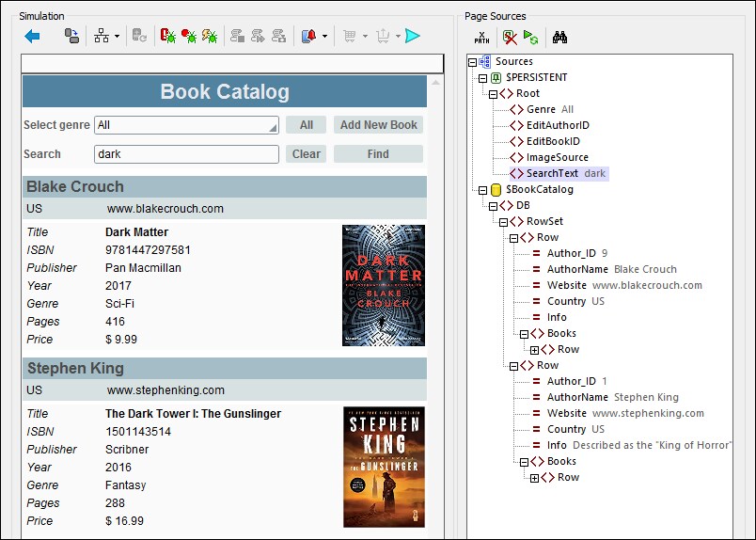The width and height of the screenshot is (756, 540).
Task: Click the Clear button beside search
Action: coord(306,154)
